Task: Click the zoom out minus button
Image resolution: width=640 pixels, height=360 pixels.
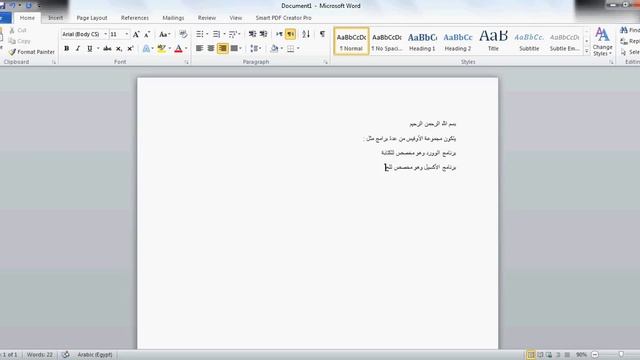Action: 595,355
